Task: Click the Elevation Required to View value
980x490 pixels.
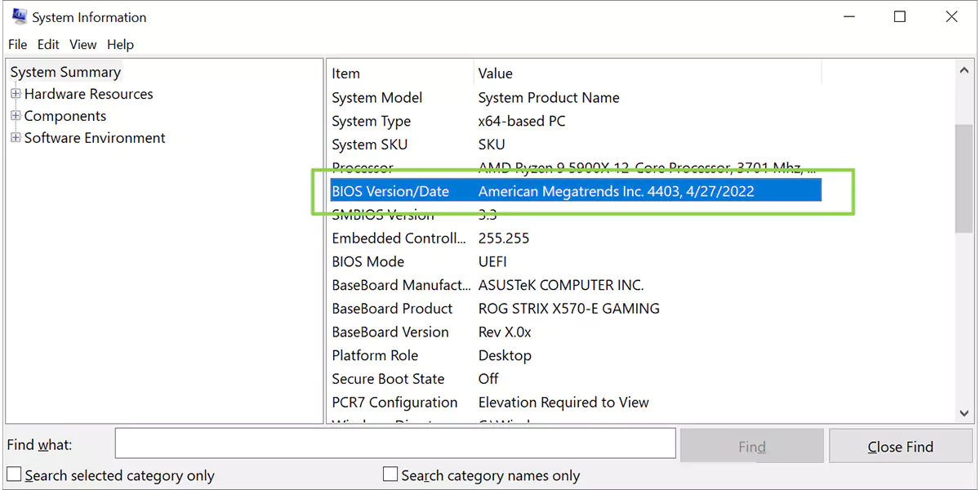Action: (x=563, y=403)
